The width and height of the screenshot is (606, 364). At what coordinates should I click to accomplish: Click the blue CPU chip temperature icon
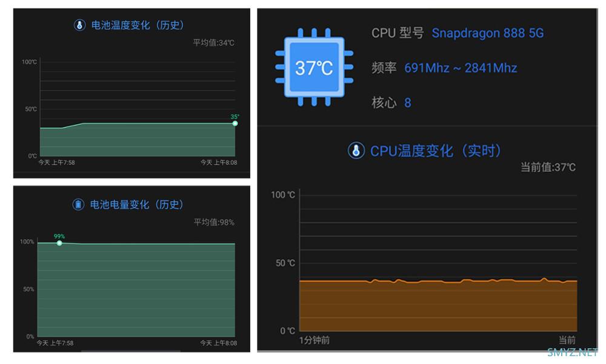[314, 67]
